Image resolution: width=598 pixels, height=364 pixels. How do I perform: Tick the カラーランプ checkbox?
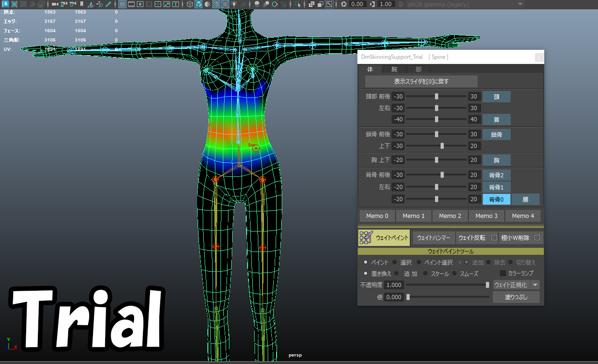tap(503, 273)
